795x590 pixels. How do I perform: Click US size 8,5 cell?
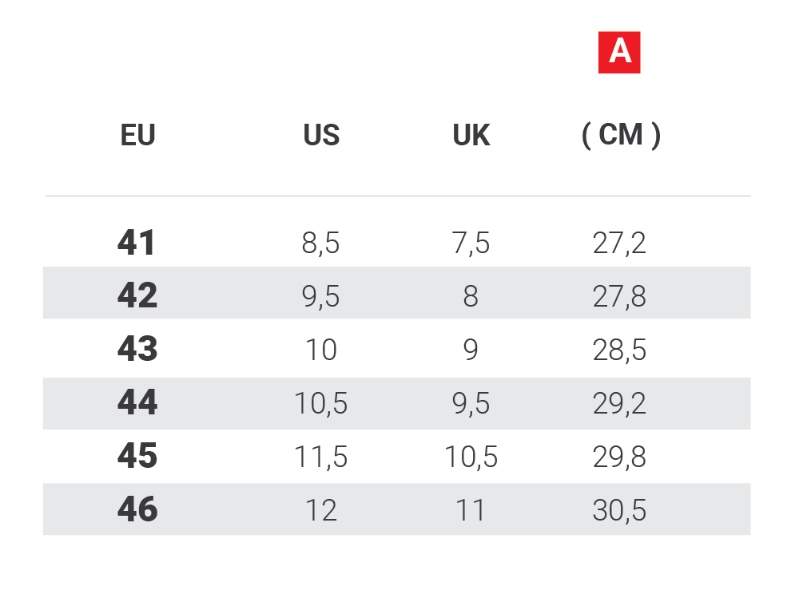coord(321,243)
